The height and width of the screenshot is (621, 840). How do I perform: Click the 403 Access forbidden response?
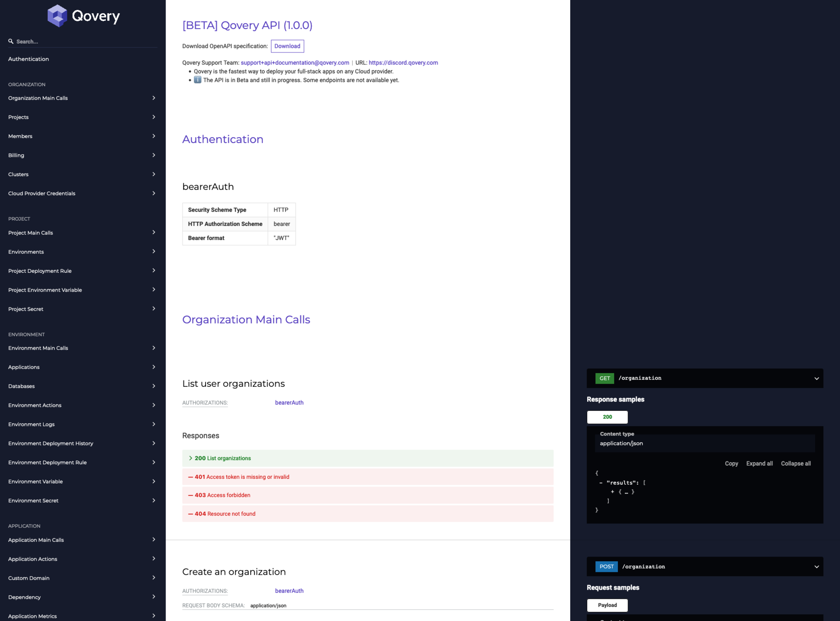[368, 495]
